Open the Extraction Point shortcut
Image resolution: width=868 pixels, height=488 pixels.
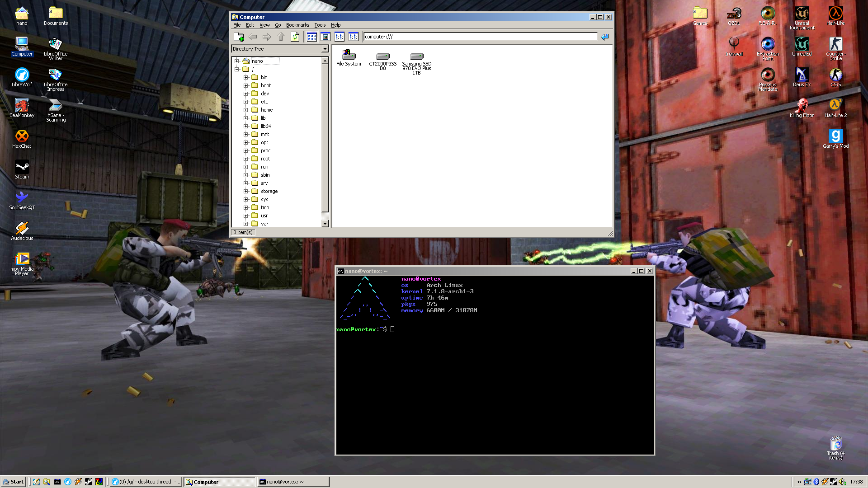[768, 49]
